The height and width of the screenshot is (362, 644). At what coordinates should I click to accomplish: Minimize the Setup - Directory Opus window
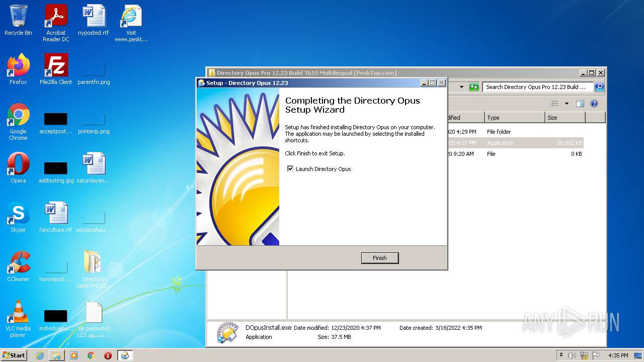(424, 83)
